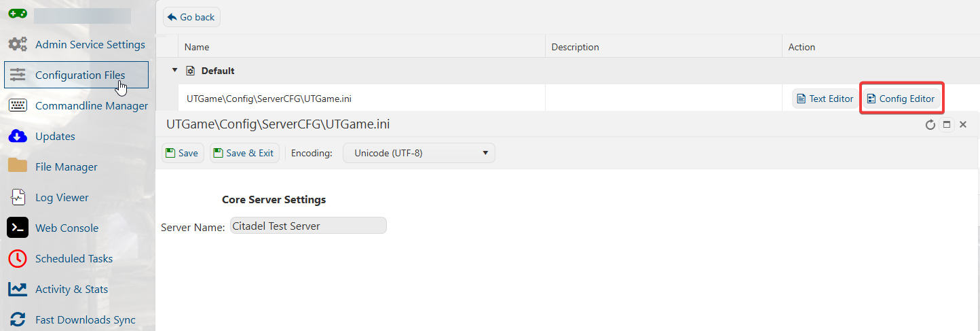Click the Server Name input field
The image size is (980, 331).
click(x=308, y=226)
